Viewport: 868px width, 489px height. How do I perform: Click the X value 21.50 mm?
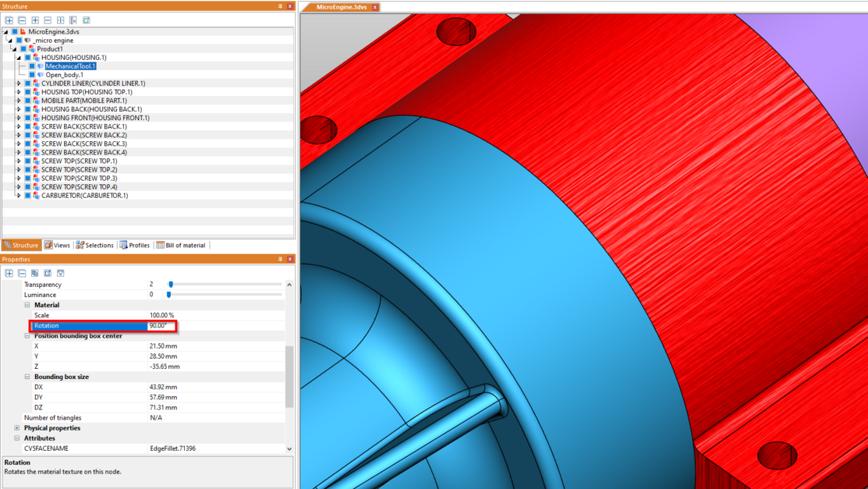coord(163,346)
